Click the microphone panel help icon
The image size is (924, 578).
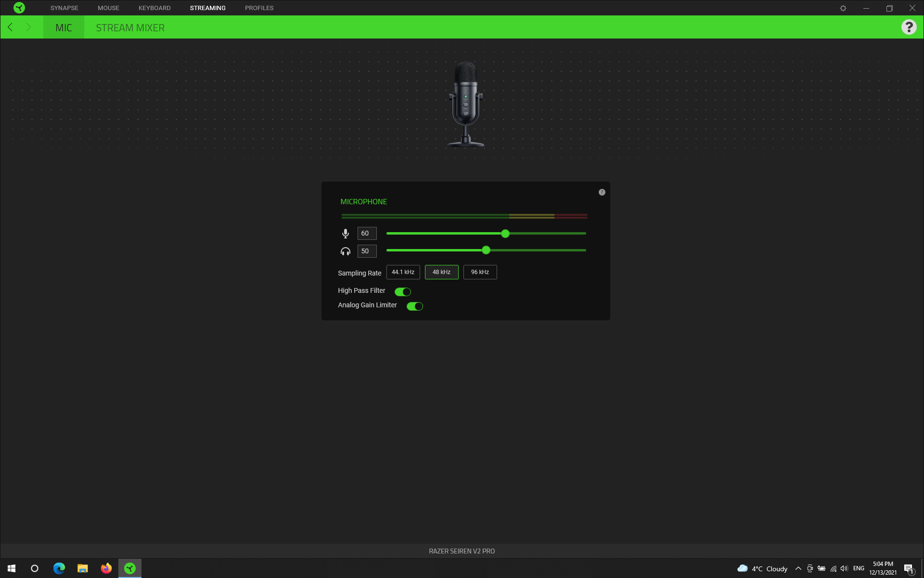[602, 192]
